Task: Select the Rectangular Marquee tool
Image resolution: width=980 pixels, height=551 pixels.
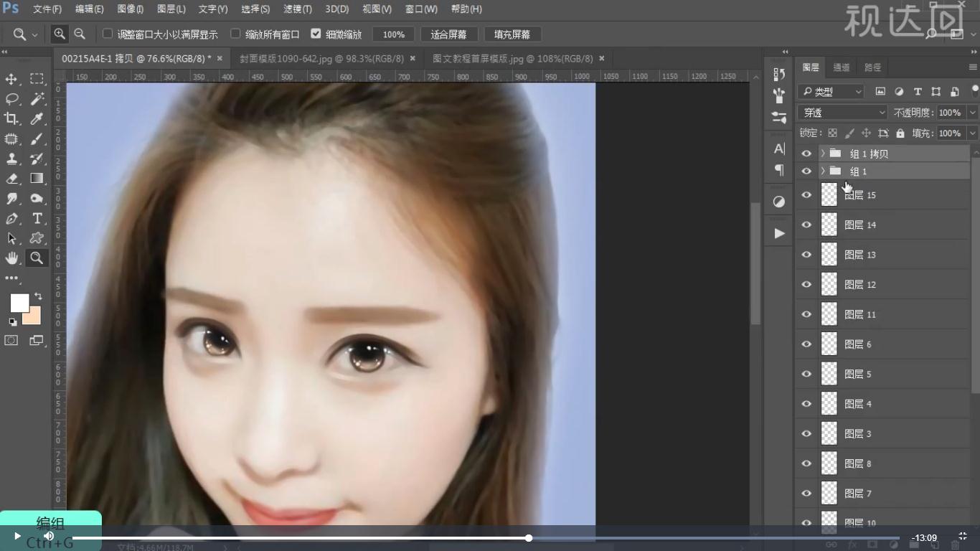Action: (37, 79)
